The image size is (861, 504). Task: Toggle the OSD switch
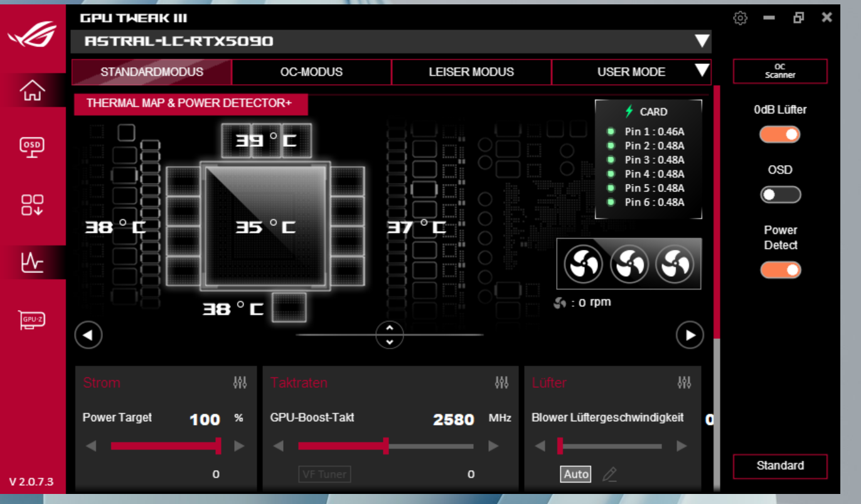780,195
